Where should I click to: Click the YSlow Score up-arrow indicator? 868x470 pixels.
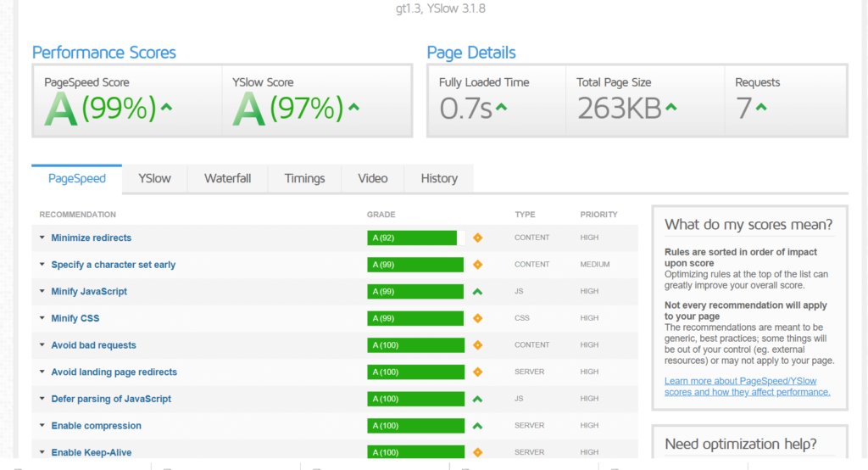[353, 108]
